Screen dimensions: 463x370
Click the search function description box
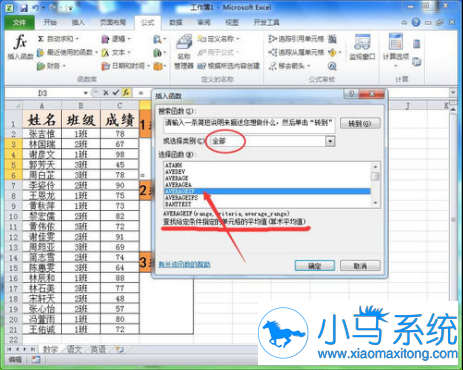point(249,125)
